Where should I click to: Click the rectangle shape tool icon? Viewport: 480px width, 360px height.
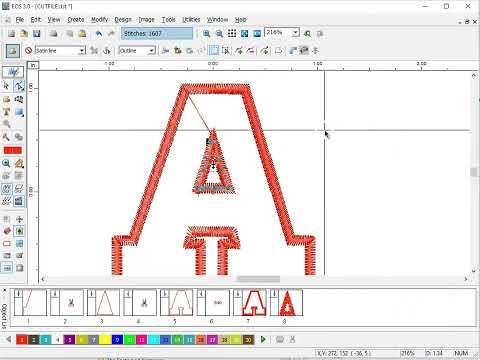point(7,243)
